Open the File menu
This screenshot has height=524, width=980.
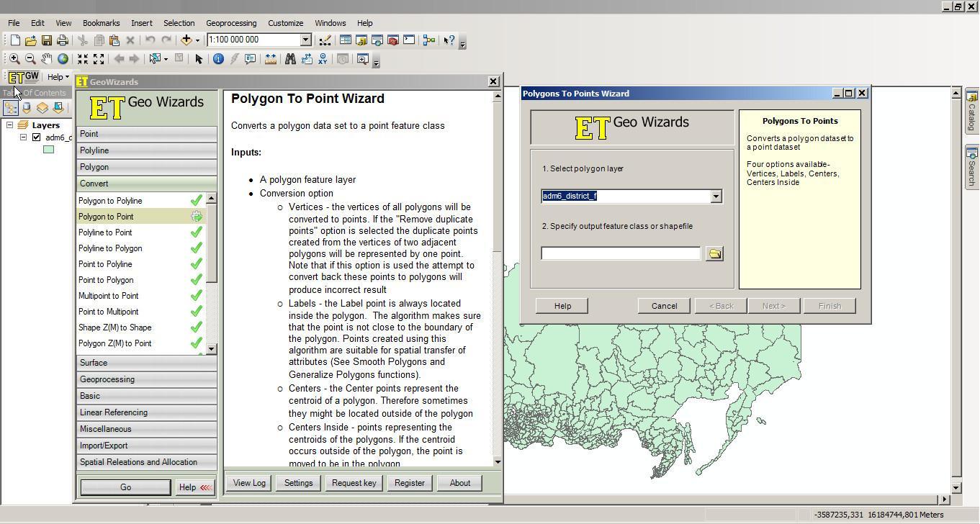[x=14, y=23]
